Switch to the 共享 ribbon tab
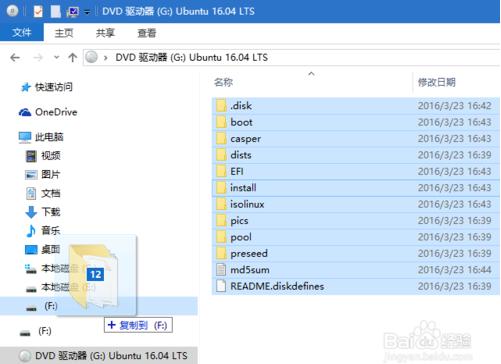The width and height of the screenshot is (501, 364). [105, 33]
